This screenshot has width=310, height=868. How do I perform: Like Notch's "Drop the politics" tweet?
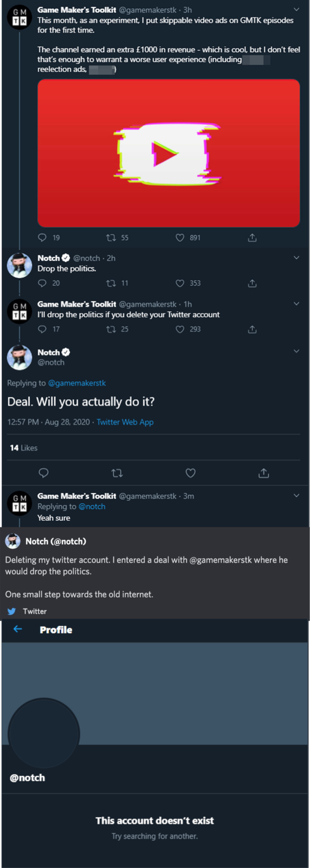[x=180, y=283]
